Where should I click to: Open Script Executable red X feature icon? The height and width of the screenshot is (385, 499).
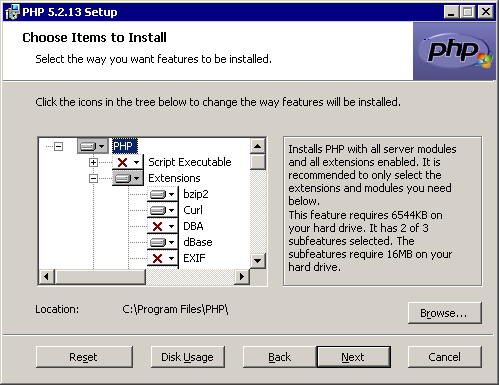pos(128,162)
